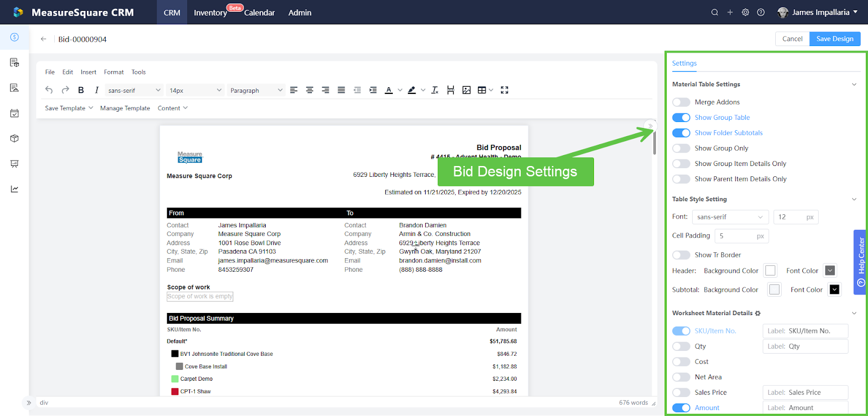Pick the Header Background Color swatch
868x416 pixels.
[x=770, y=271]
